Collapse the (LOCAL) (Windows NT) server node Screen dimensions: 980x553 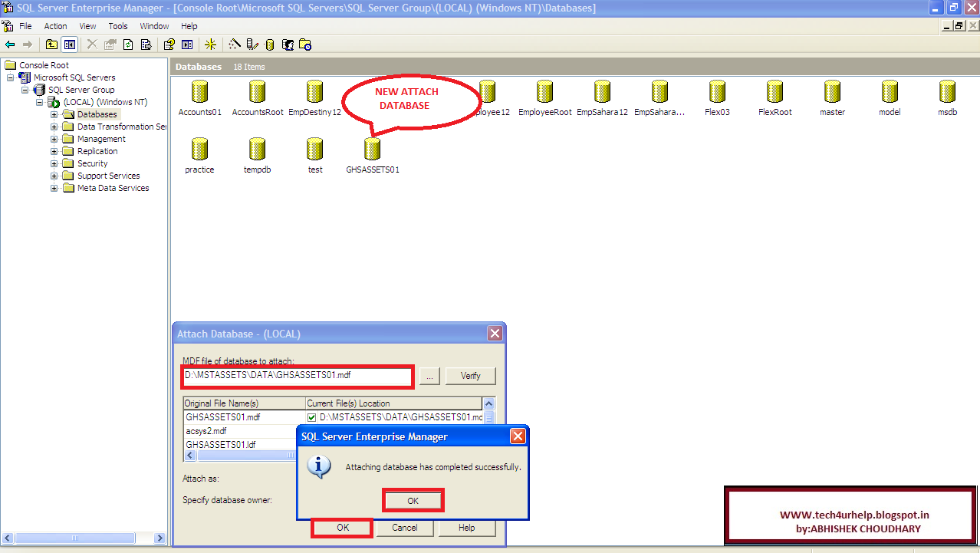39,102
